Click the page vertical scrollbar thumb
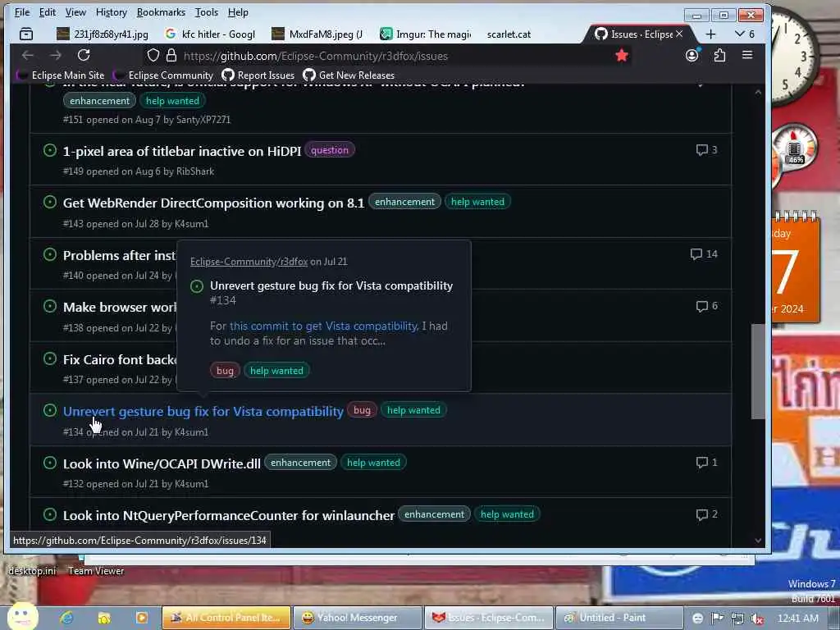The height and width of the screenshot is (630, 840). pyautogui.click(x=757, y=372)
